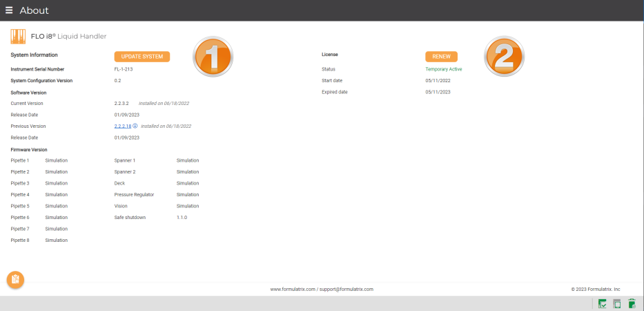Click the support@formulatrix.com email link
Image resolution: width=644 pixels, height=311 pixels.
(347, 289)
